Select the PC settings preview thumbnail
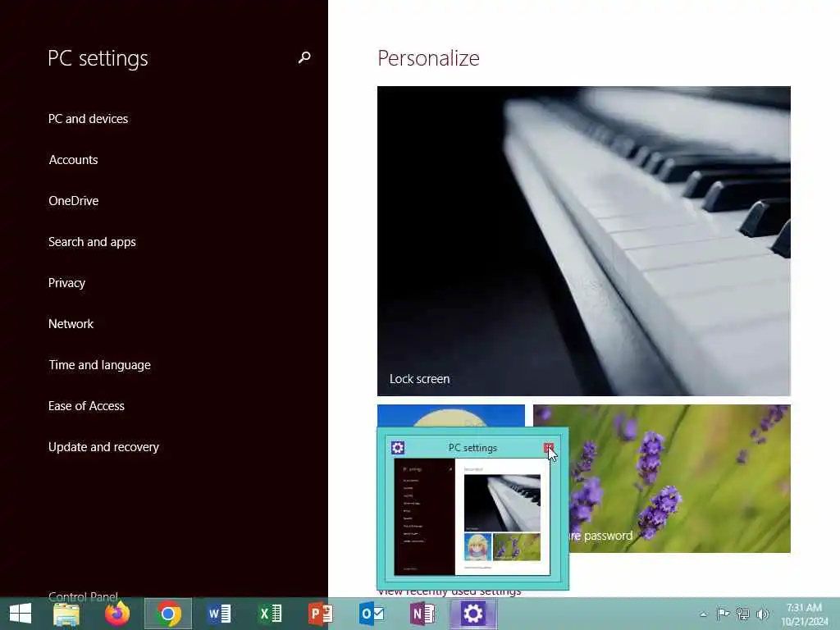The image size is (840, 630). point(472,517)
